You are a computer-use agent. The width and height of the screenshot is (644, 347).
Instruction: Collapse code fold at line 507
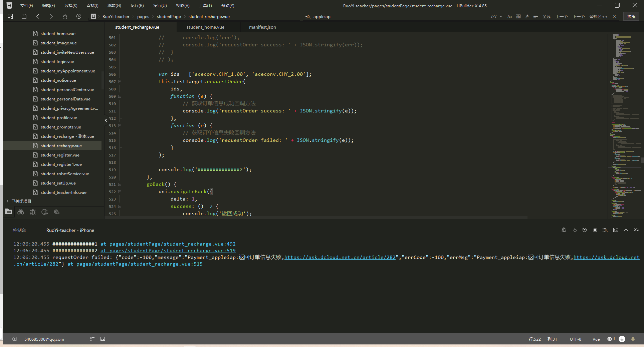pos(120,82)
